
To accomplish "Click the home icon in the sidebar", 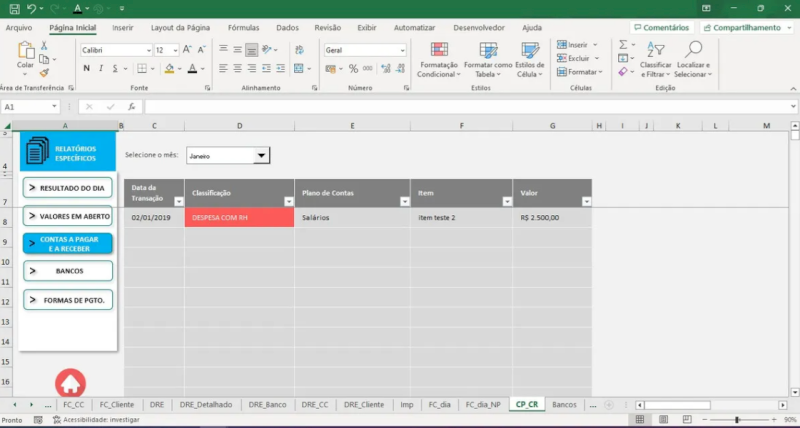I will pos(69,382).
